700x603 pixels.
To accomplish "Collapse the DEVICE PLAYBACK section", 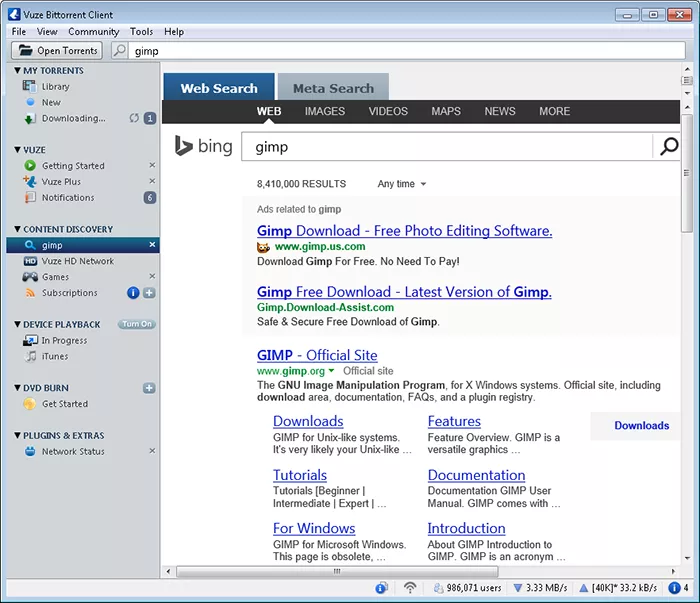I will pyautogui.click(x=17, y=324).
